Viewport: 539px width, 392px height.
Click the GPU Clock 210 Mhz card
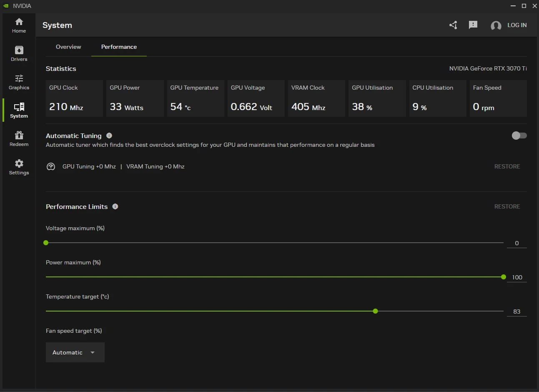pyautogui.click(x=74, y=98)
